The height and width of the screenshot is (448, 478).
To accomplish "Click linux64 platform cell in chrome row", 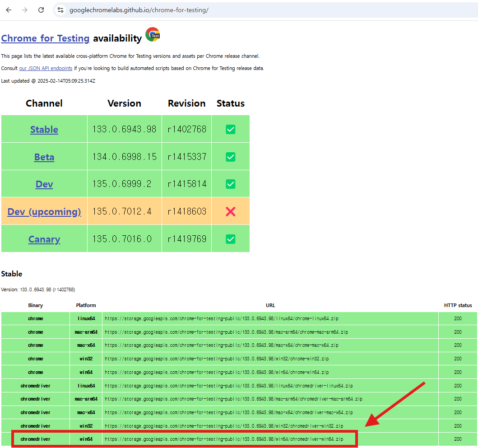I will [86, 318].
